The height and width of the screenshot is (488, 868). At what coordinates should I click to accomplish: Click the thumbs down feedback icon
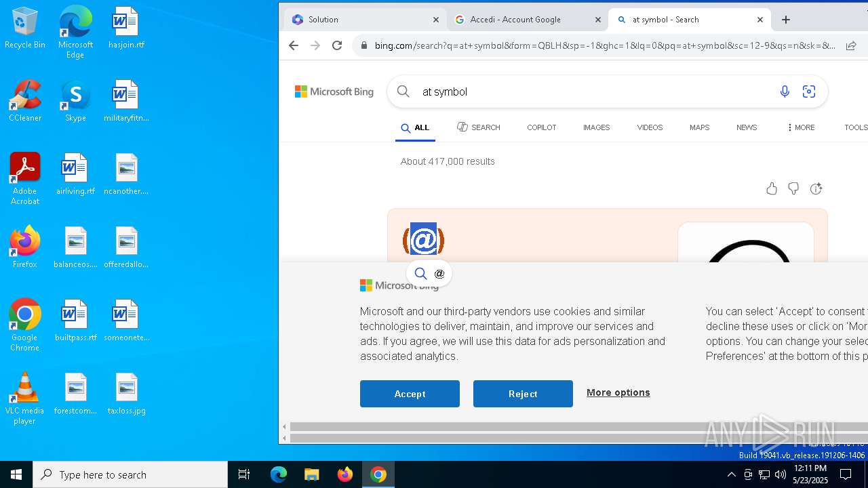(793, 189)
